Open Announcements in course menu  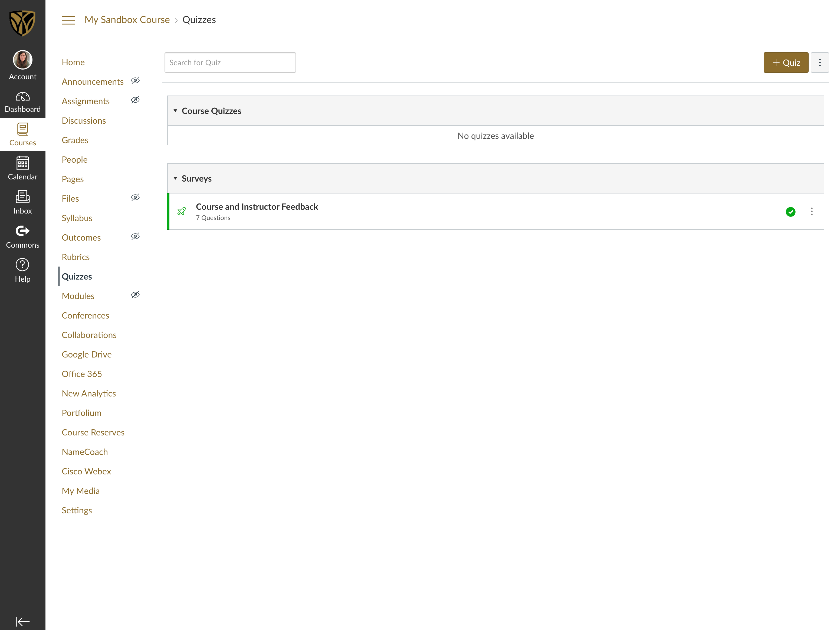[93, 82]
